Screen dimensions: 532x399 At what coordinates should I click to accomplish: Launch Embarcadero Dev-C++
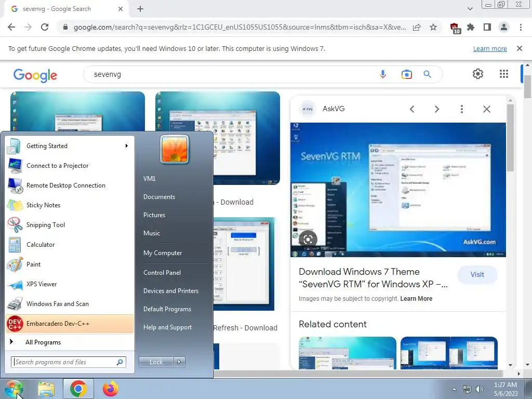click(x=70, y=323)
